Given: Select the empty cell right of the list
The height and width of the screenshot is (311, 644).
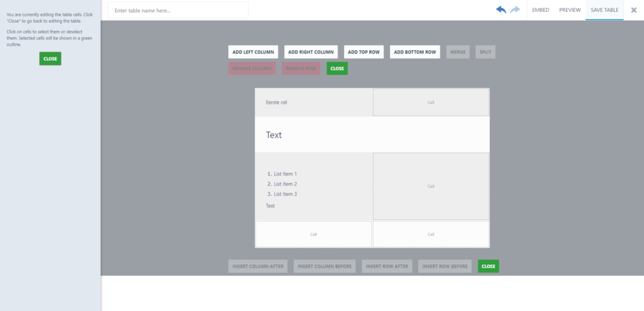Looking at the screenshot, I should click(431, 186).
